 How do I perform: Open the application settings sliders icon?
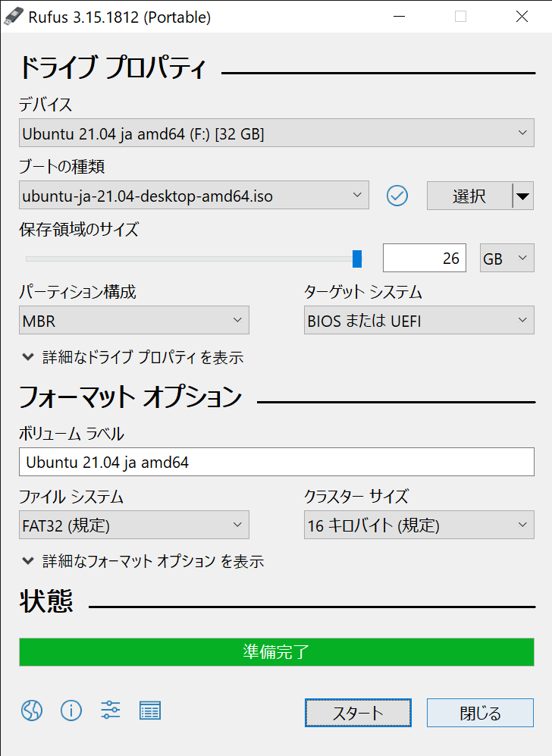pyautogui.click(x=111, y=711)
